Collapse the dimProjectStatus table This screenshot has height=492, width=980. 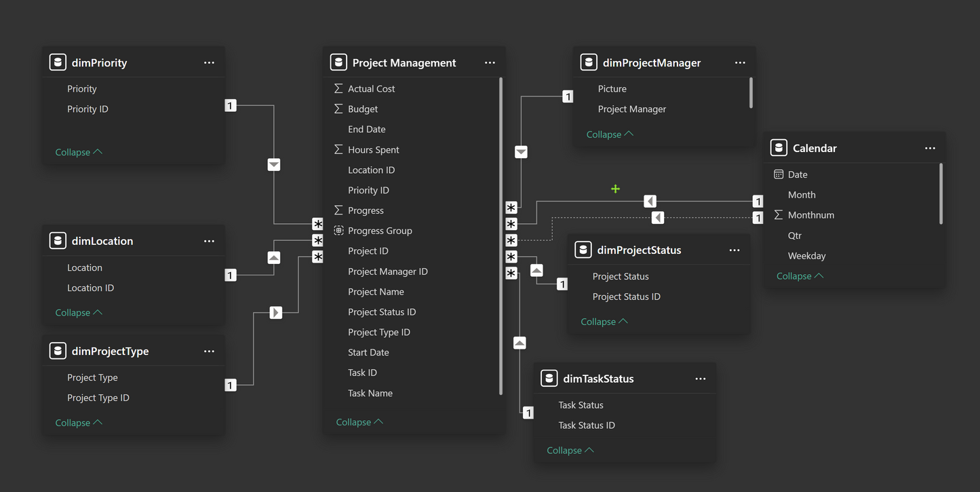[x=604, y=322]
